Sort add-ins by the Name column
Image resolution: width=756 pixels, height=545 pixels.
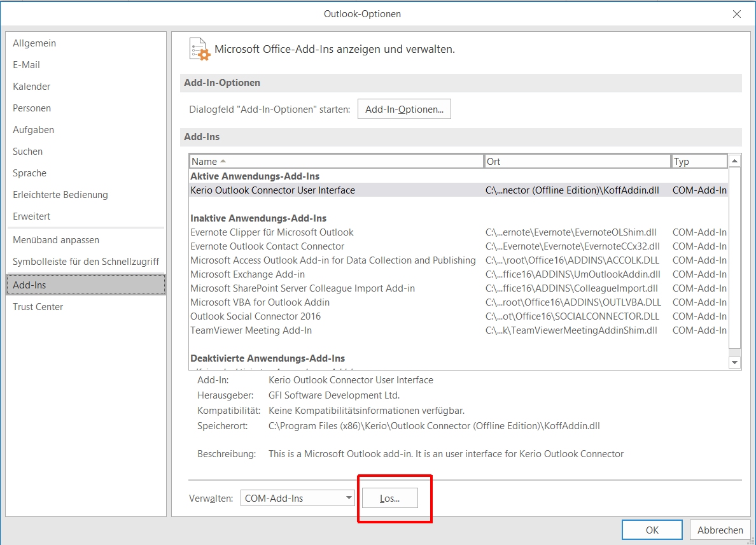pos(336,162)
